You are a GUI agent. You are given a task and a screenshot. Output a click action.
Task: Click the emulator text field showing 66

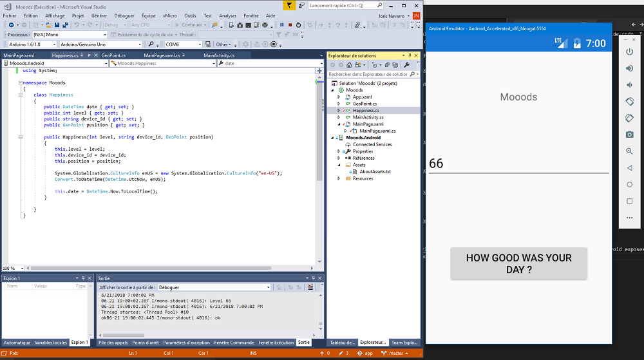pos(518,164)
